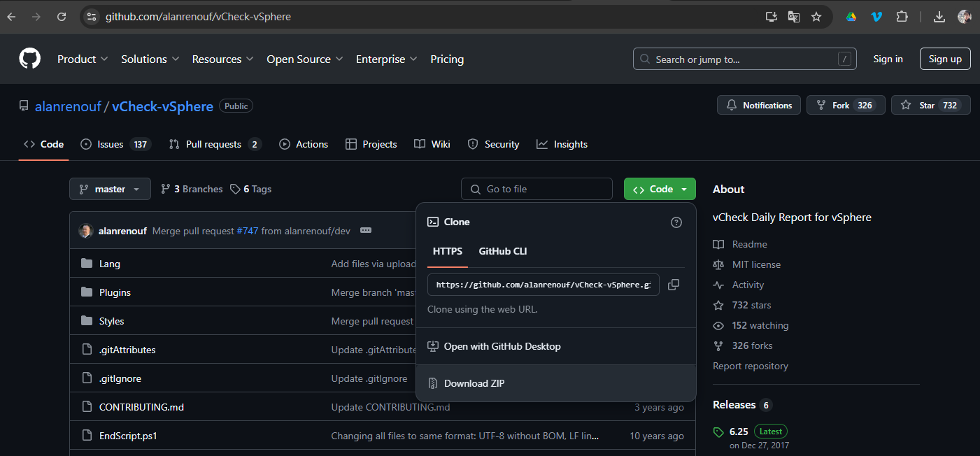Expand the Enterprise menu

(387, 59)
